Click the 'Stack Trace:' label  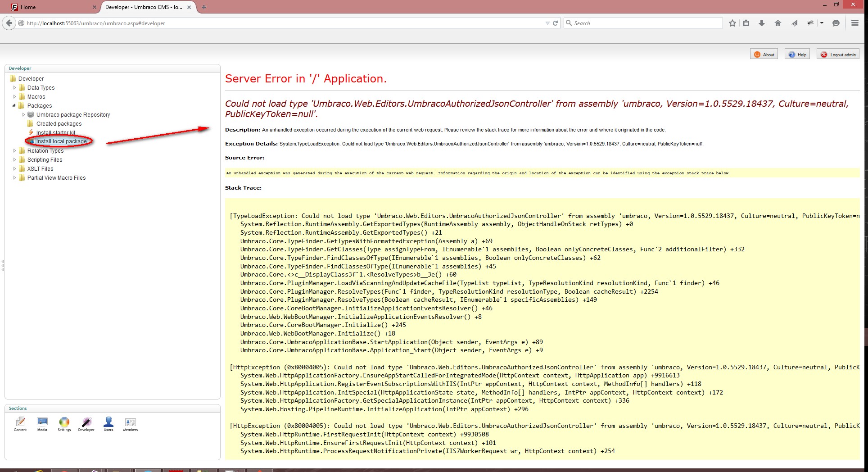point(243,188)
